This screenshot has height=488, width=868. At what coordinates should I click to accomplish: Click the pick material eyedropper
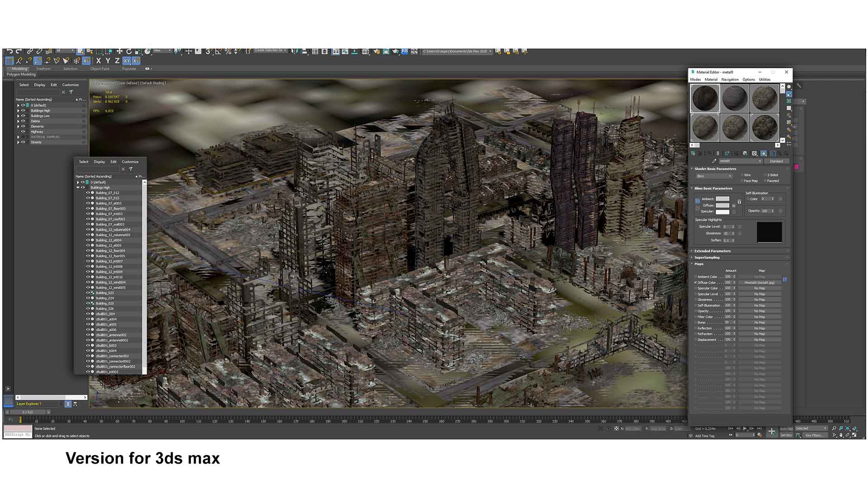714,161
